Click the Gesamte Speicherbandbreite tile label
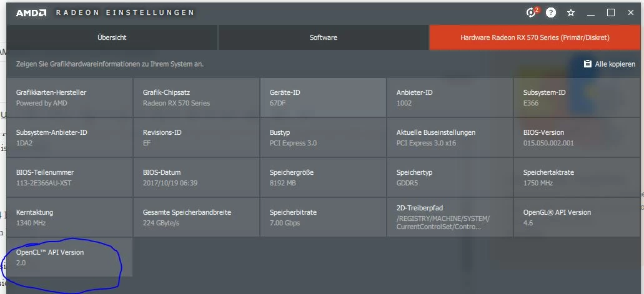The width and height of the screenshot is (644, 294). [187, 213]
